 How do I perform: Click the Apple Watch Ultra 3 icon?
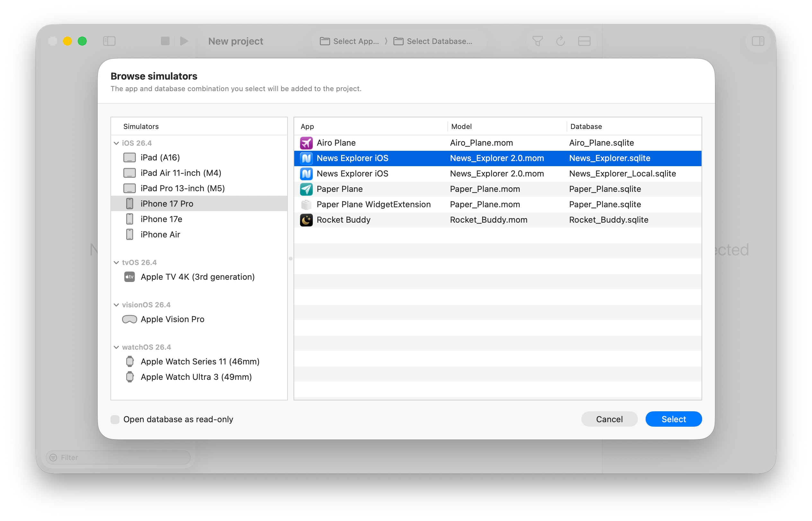pyautogui.click(x=130, y=377)
